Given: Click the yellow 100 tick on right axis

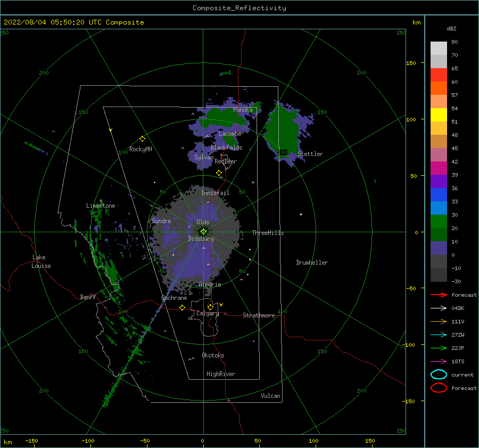Looking at the screenshot, I should [411, 119].
